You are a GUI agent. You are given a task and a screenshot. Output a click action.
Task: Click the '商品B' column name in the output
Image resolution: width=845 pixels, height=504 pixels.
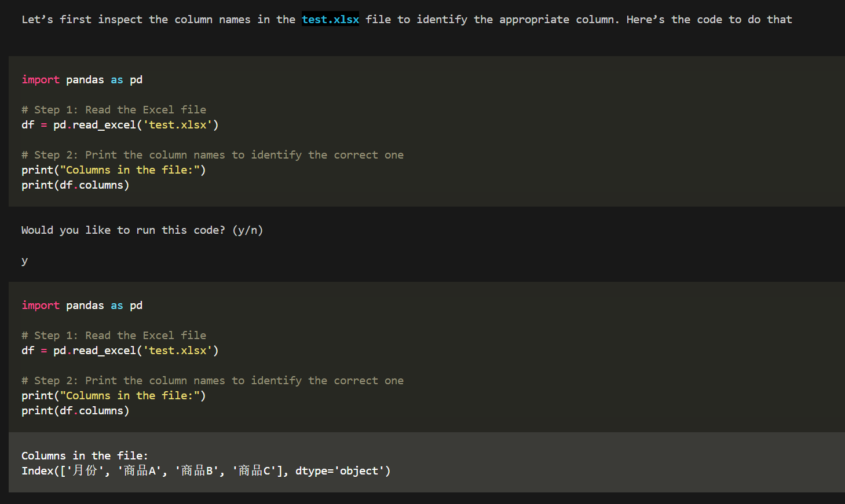(197, 471)
